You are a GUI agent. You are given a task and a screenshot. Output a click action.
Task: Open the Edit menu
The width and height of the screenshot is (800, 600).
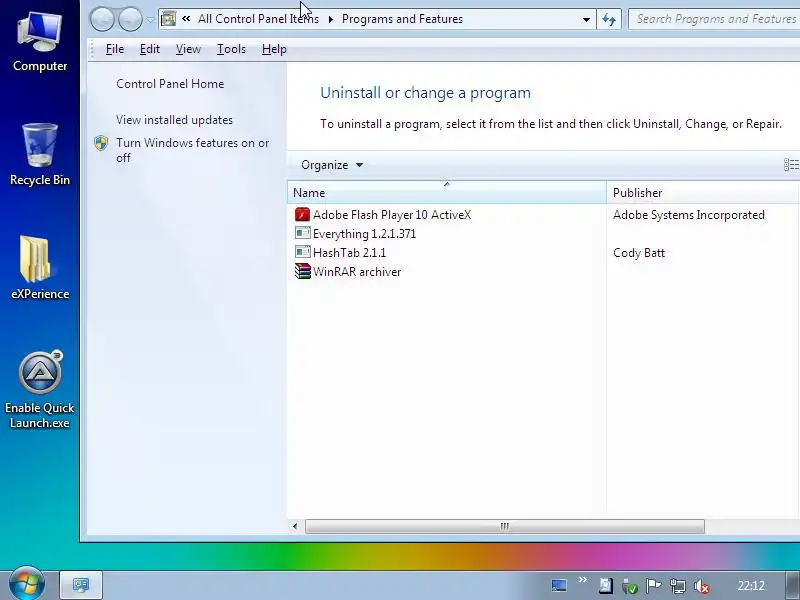click(x=149, y=49)
